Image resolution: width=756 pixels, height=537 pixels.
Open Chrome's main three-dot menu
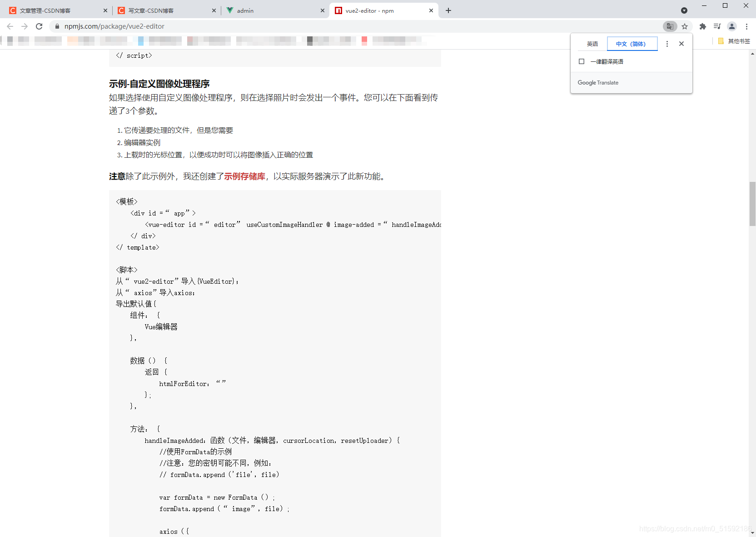coord(746,26)
